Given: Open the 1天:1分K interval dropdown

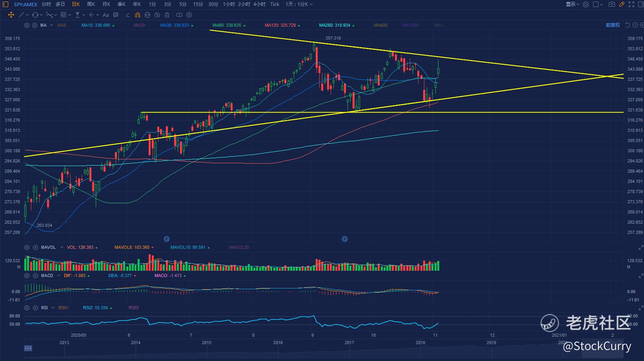Looking at the screenshot, I should (299, 4).
